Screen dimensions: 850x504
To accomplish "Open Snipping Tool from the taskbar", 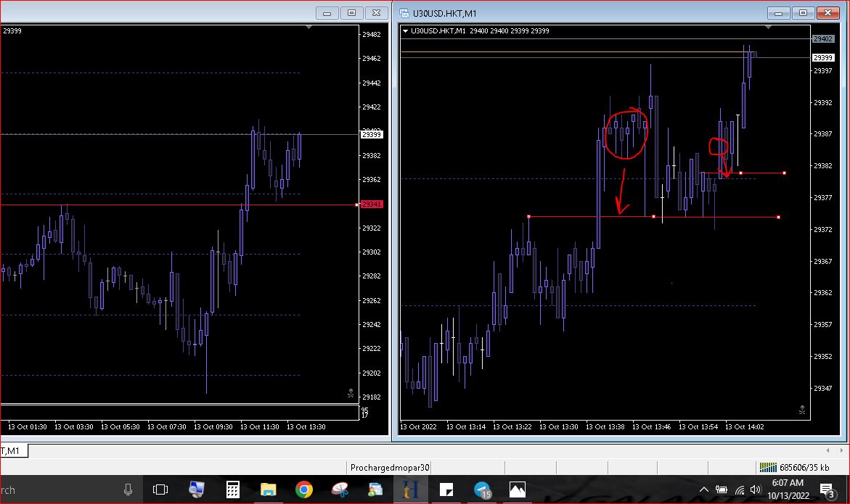I will point(340,490).
